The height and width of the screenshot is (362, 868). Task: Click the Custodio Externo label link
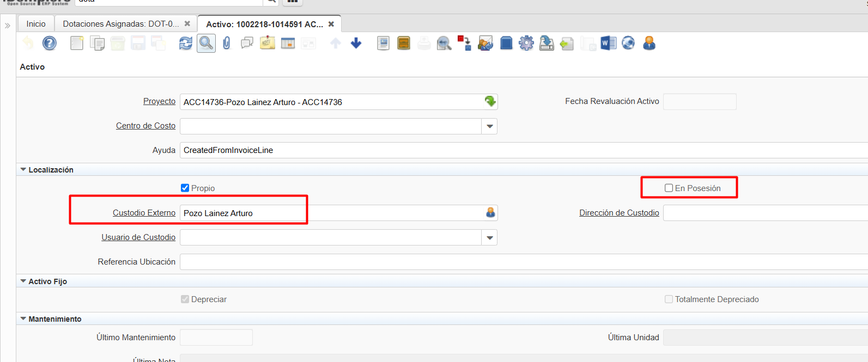[144, 213]
